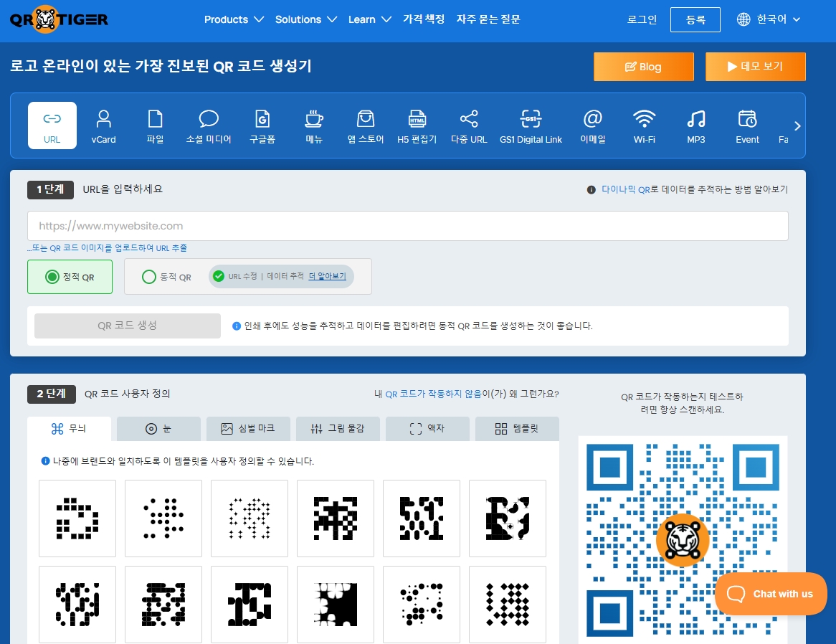
Task: Switch to the 눈 eyes tab
Action: click(158, 429)
